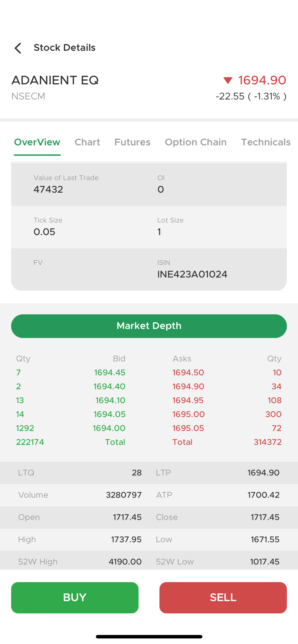This screenshot has height=644, width=298.
Task: Tap the Lot Size value 1
Action: pos(159,232)
